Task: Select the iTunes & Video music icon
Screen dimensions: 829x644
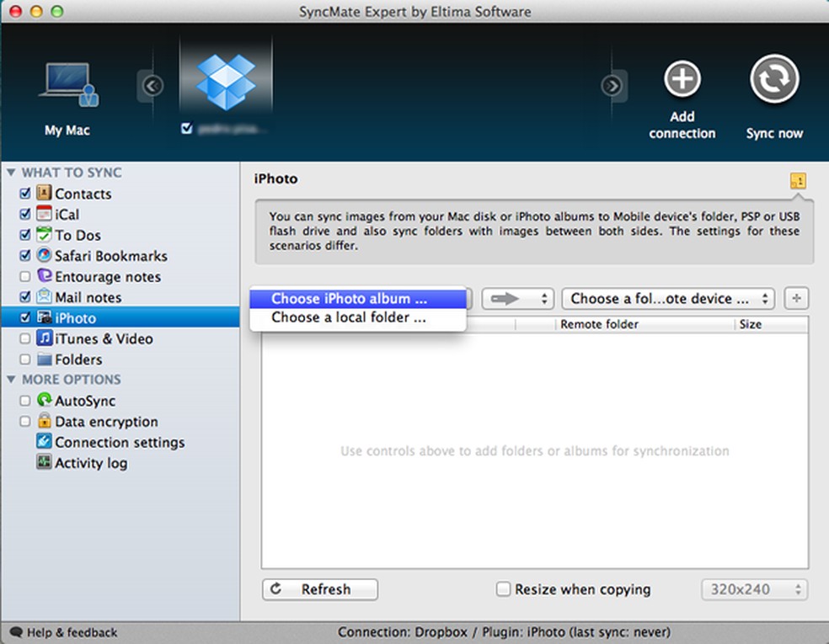Action: 44,338
